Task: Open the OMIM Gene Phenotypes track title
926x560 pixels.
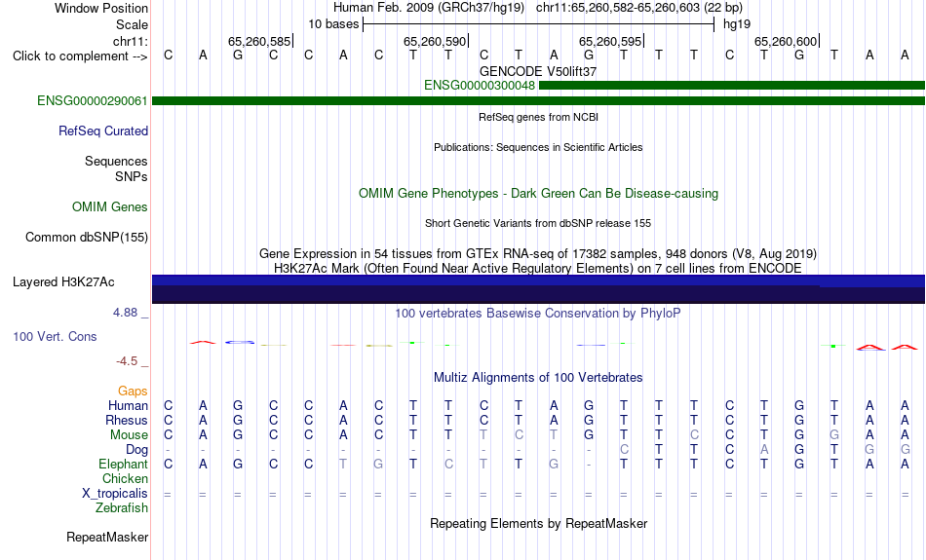Action: pyautogui.click(x=538, y=194)
